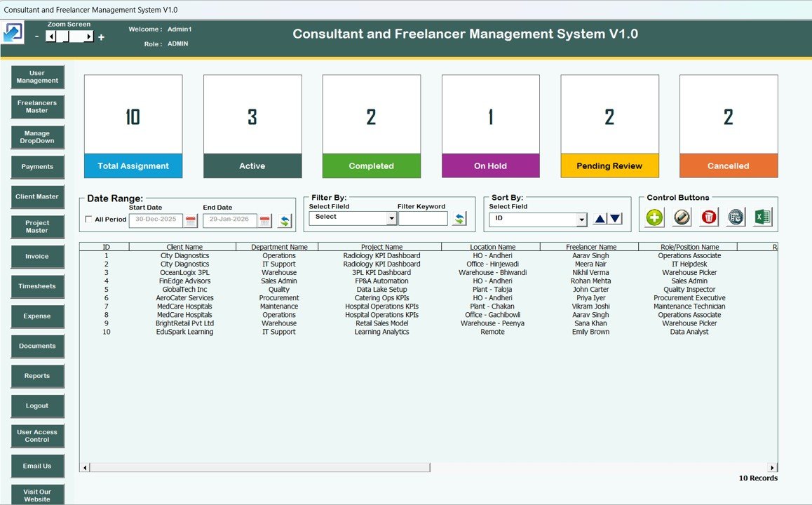Viewport: 812px width, 505px height.
Task: Open the Timesheets section in sidebar
Action: pyautogui.click(x=37, y=286)
